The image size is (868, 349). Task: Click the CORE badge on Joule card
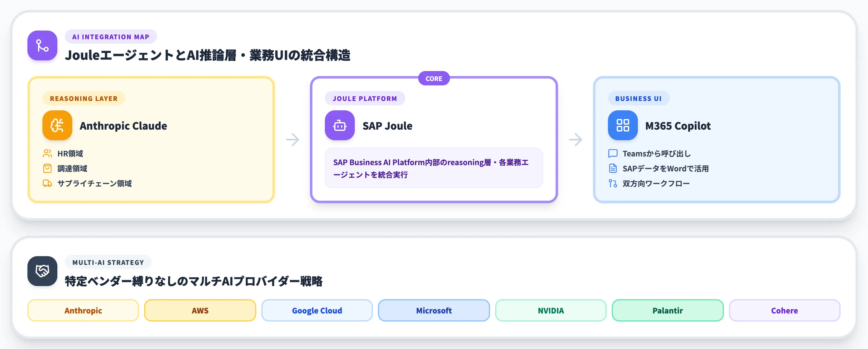pyautogui.click(x=434, y=79)
